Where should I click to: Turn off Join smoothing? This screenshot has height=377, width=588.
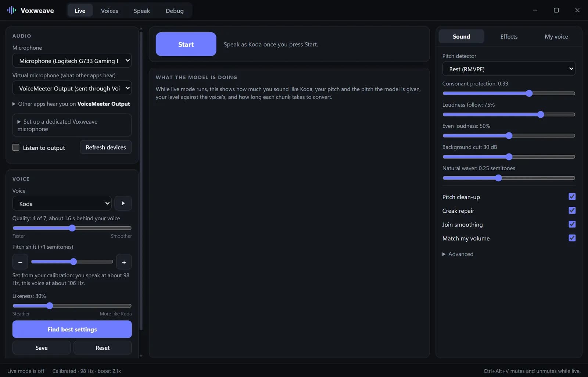pyautogui.click(x=572, y=224)
